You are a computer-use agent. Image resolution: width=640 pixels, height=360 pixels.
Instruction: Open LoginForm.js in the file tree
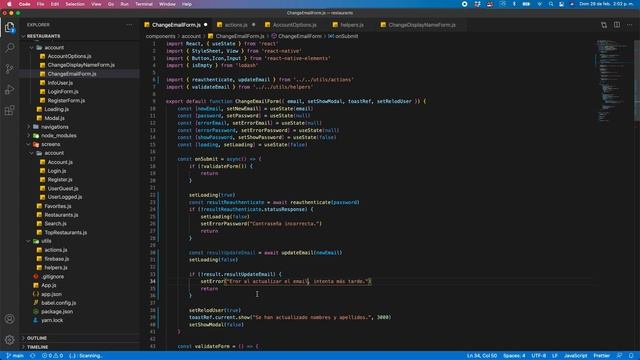(x=63, y=92)
